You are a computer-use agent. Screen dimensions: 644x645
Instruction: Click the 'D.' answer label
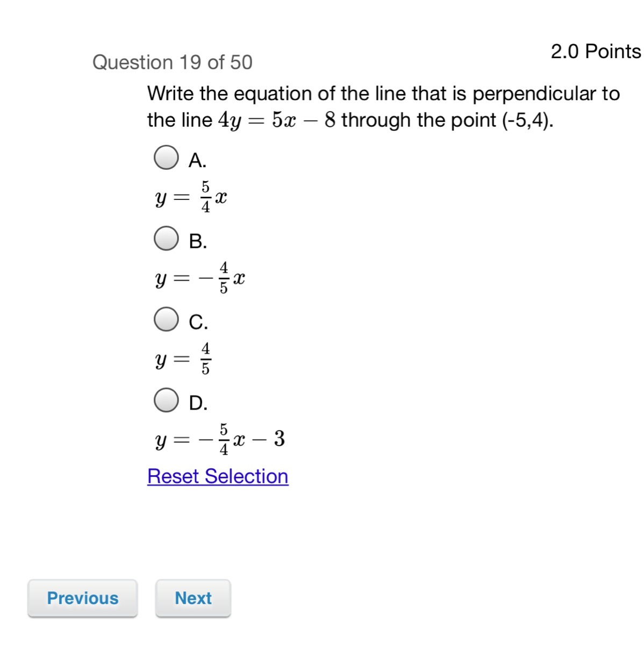click(x=198, y=403)
